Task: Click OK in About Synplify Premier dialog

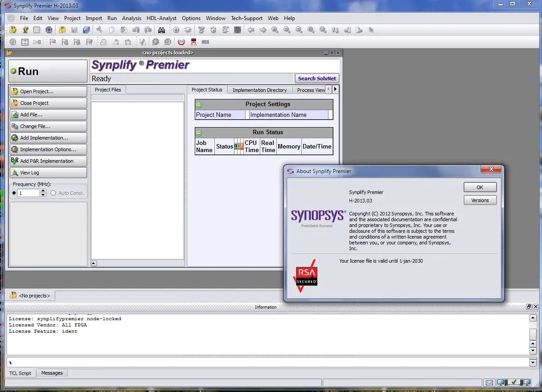Action: coord(480,187)
